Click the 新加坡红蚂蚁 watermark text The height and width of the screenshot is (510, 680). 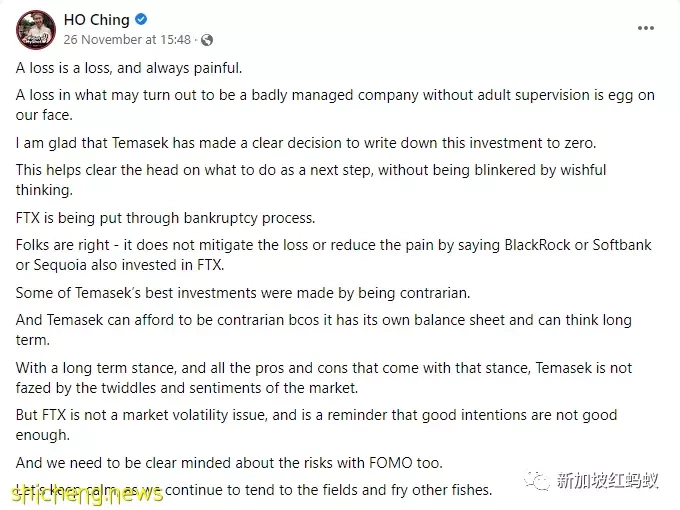[x=608, y=481]
